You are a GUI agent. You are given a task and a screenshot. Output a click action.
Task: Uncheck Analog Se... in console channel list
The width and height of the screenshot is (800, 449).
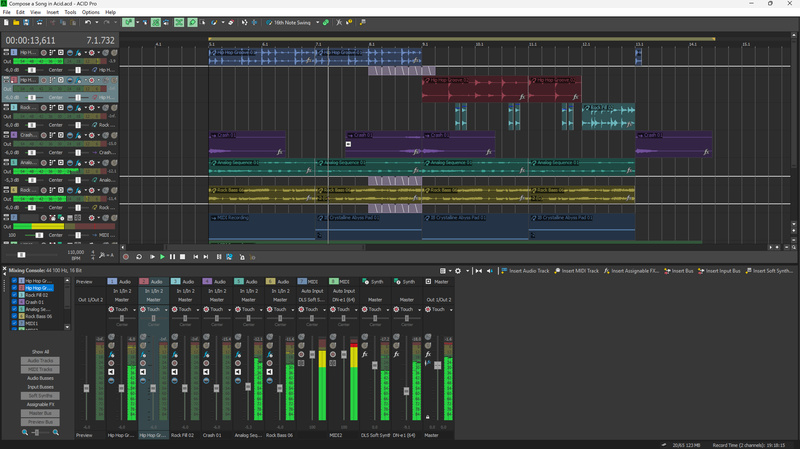14,309
